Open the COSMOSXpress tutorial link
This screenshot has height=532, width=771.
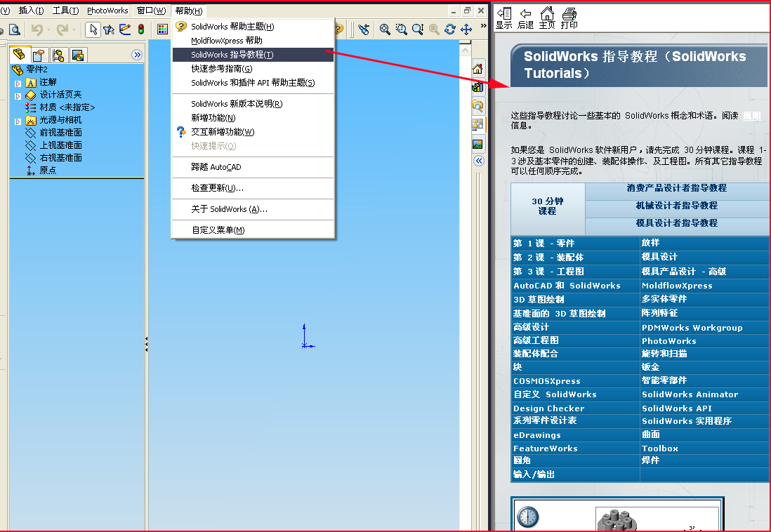[547, 381]
